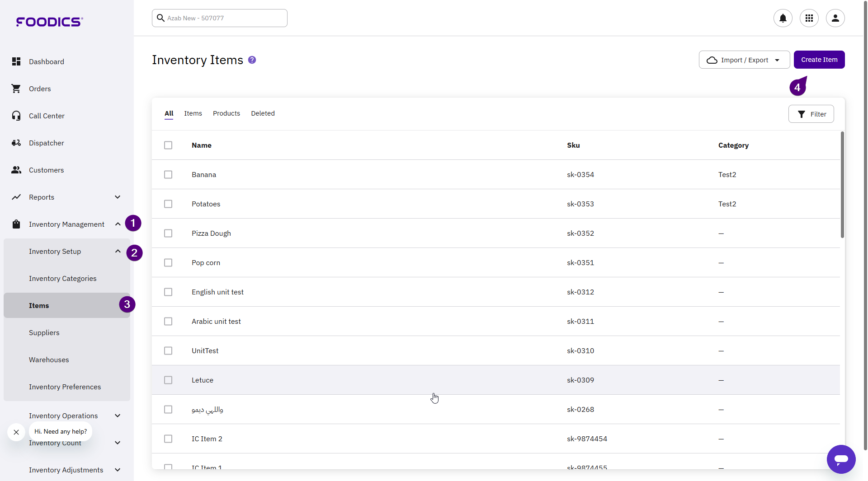The height and width of the screenshot is (481, 868).
Task: Switch to the Products tab
Action: pos(226,113)
